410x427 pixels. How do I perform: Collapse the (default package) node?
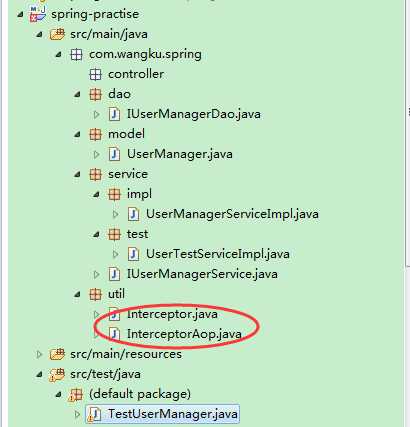pos(59,394)
